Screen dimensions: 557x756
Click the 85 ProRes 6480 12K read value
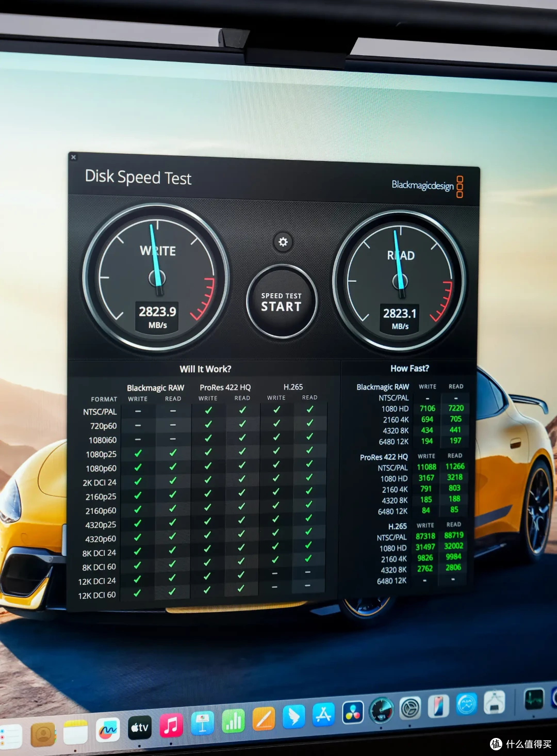pyautogui.click(x=454, y=510)
